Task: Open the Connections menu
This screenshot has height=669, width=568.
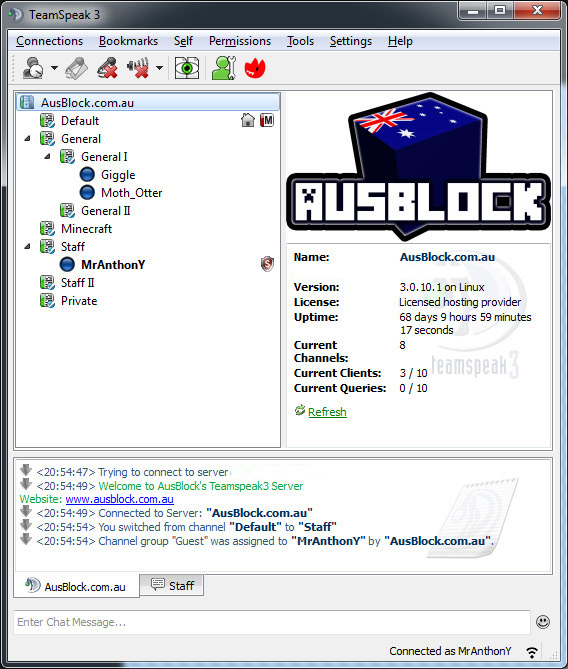Action: [x=50, y=41]
